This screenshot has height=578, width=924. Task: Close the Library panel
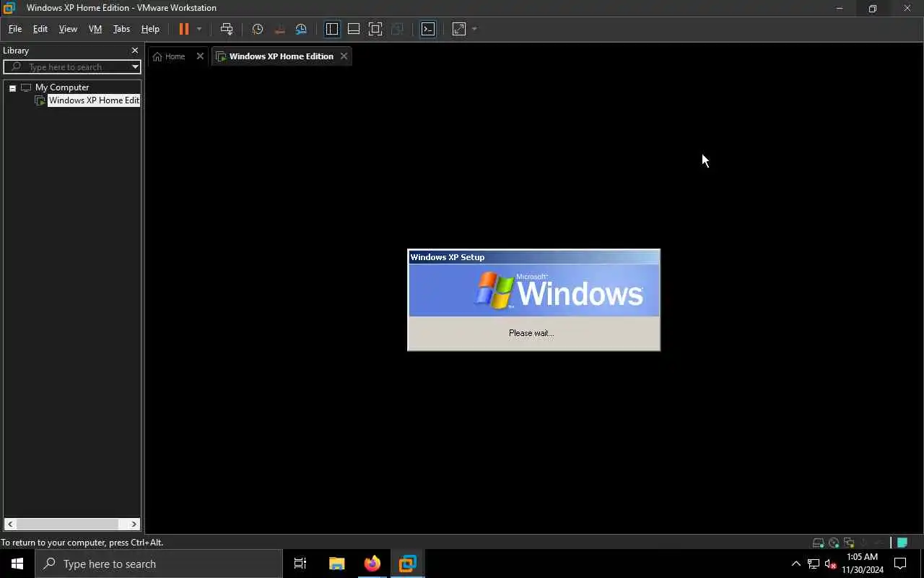[x=134, y=51]
